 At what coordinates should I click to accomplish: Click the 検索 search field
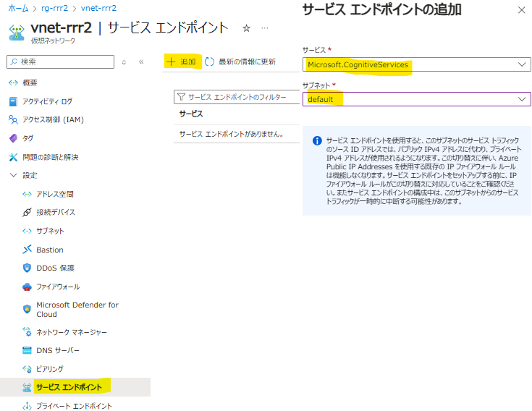pos(60,62)
